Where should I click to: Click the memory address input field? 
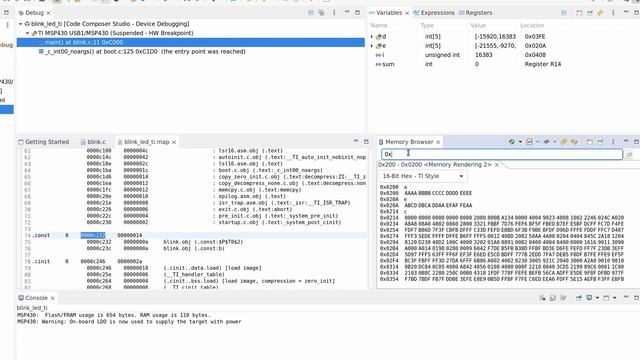(502, 154)
